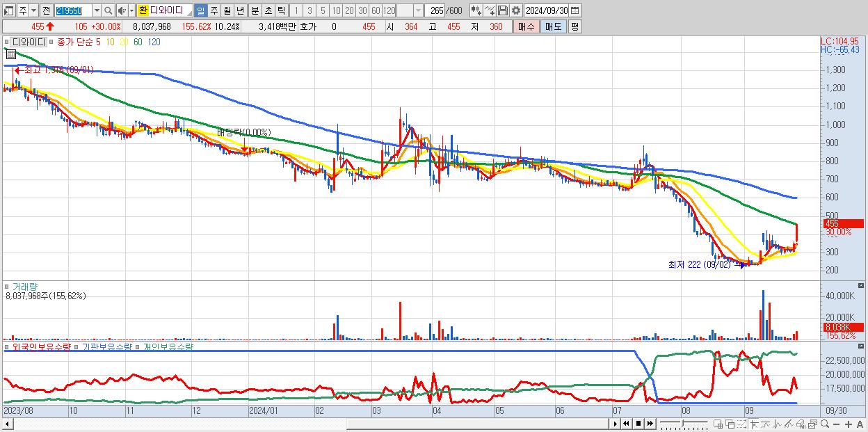Select the second (초) chart period
868x432 pixels.
tap(268, 10)
